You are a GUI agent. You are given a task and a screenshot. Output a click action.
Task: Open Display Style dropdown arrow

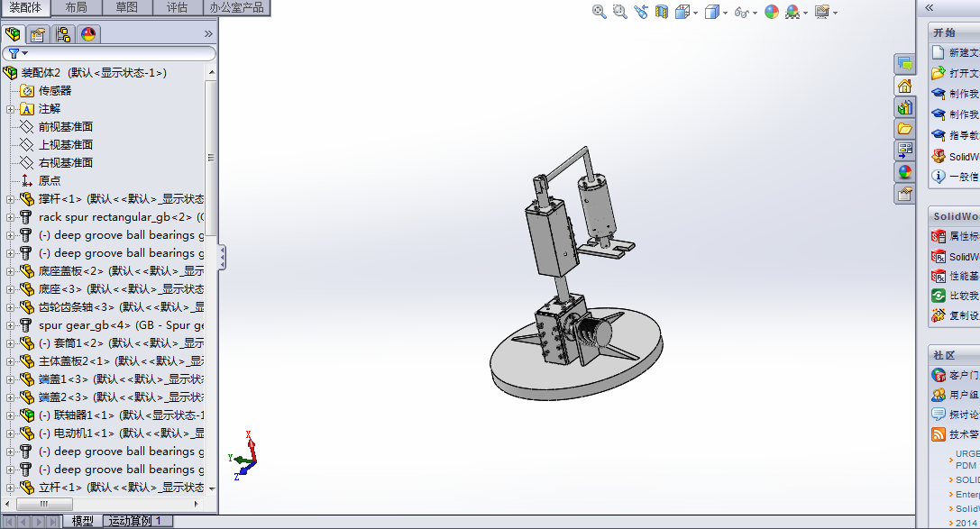pos(725,14)
